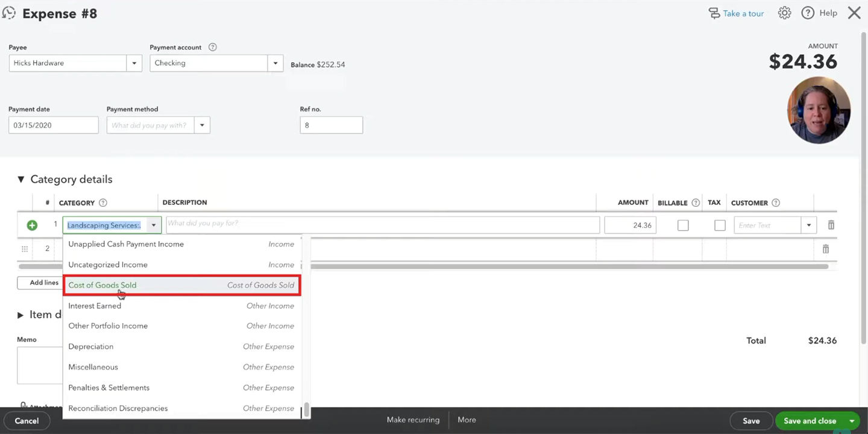Click the Help question mark icon
868x434 pixels.
click(x=808, y=13)
